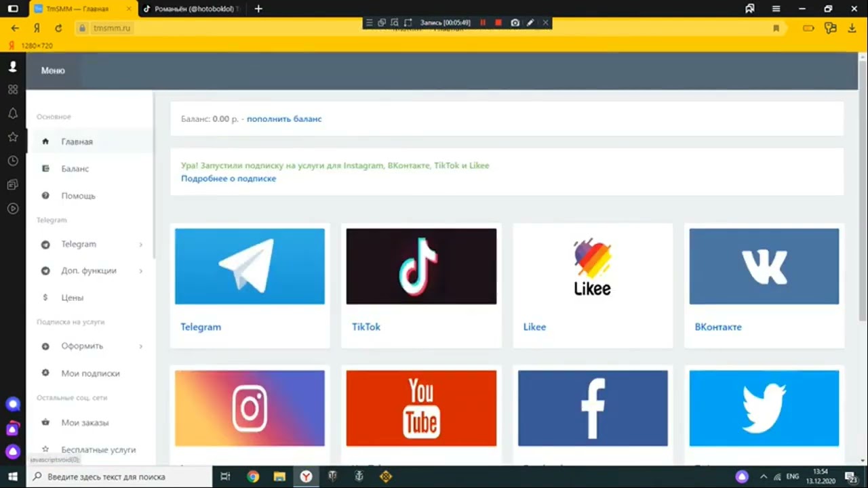Go back with browser arrow
This screenshot has height=488, width=868.
tap(15, 28)
